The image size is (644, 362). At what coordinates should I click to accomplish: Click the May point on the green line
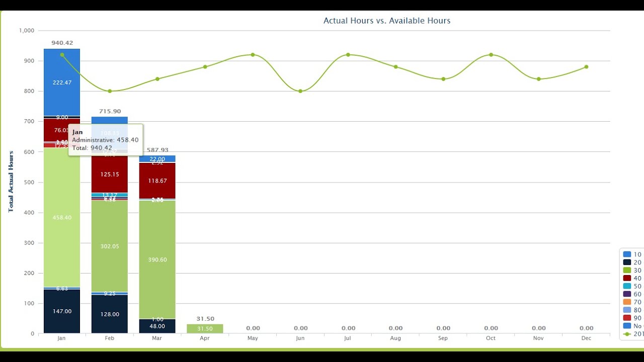[253, 55]
